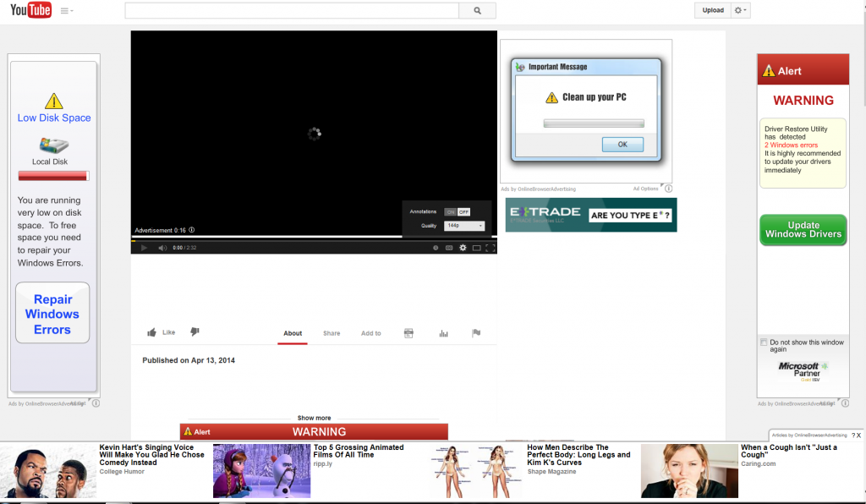This screenshot has height=504, width=866.
Task: Click the info icon beside Advertisement 0:16
Action: pyautogui.click(x=192, y=230)
